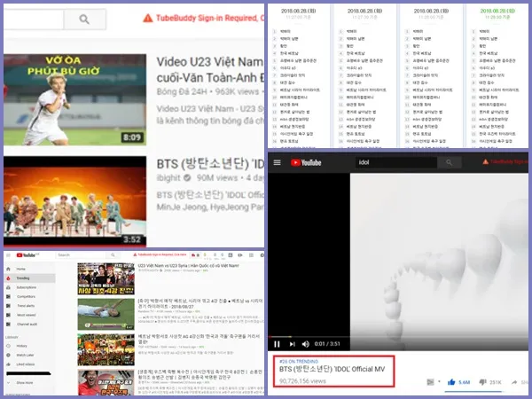The height and width of the screenshot is (399, 532).
Task: Skip to next video in player
Action: tap(292, 344)
